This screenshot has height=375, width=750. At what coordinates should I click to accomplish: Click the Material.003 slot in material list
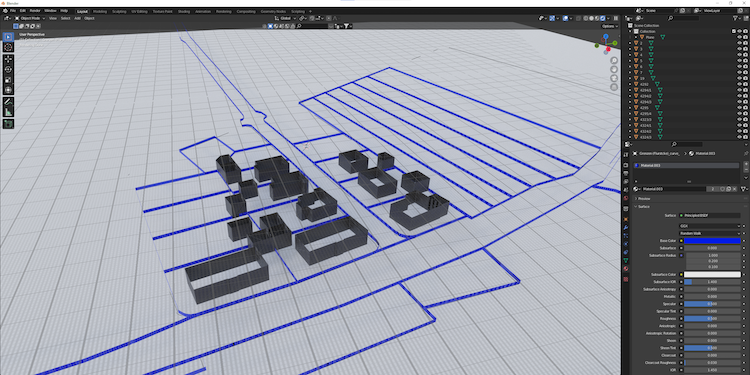pos(686,165)
